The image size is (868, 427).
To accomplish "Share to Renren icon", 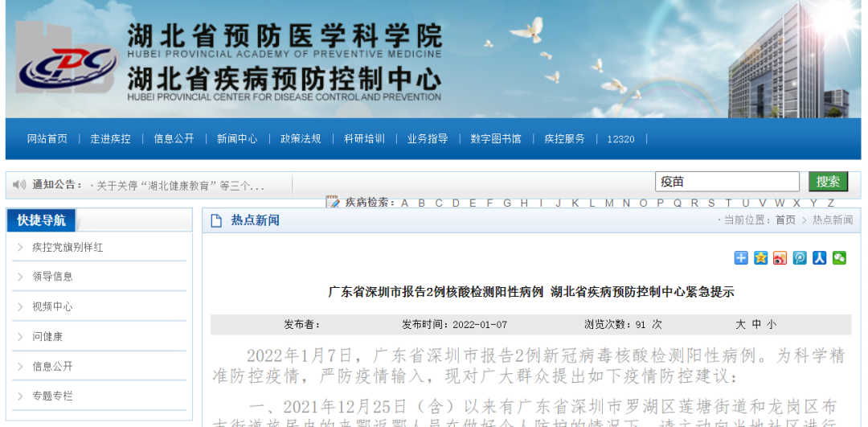I will coord(819,257).
